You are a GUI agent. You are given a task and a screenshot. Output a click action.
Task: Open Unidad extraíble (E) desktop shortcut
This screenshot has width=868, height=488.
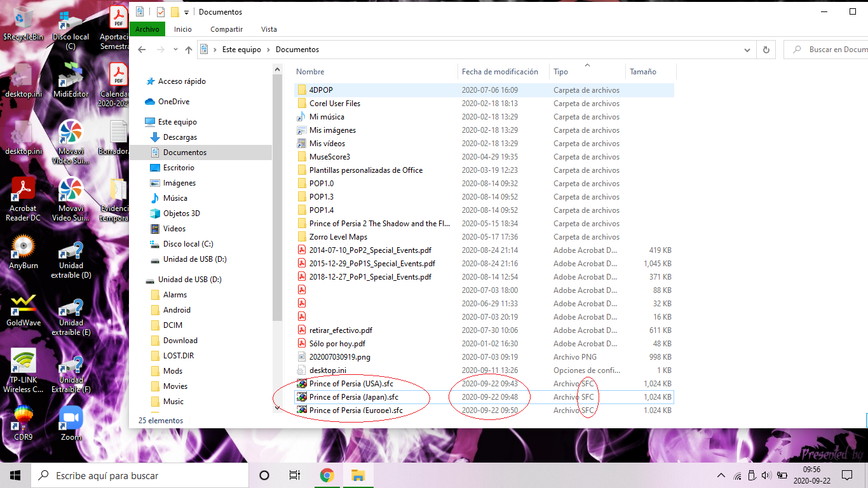(x=71, y=318)
